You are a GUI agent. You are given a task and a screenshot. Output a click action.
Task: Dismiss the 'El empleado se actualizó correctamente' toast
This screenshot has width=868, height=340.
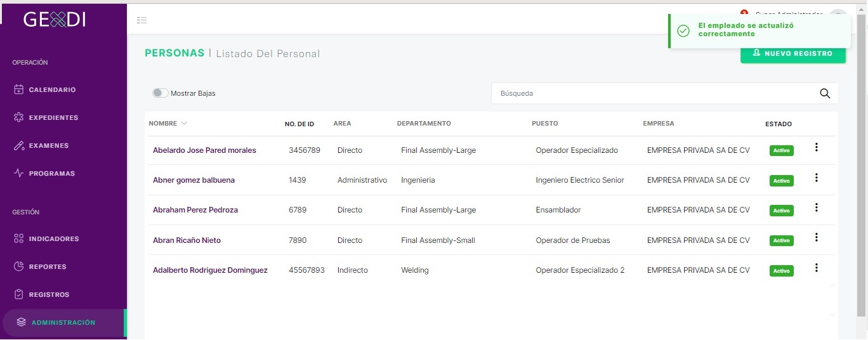[759, 30]
